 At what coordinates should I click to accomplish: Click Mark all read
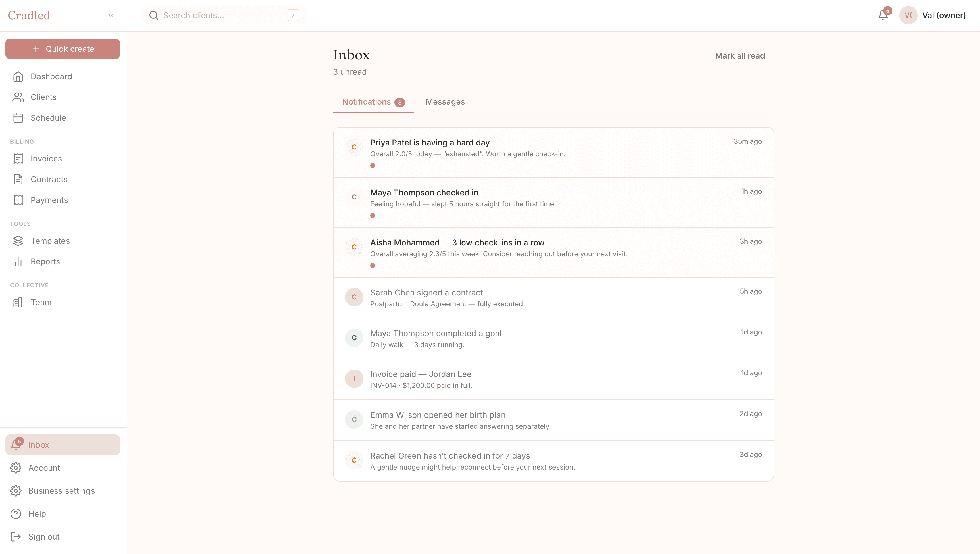(740, 56)
